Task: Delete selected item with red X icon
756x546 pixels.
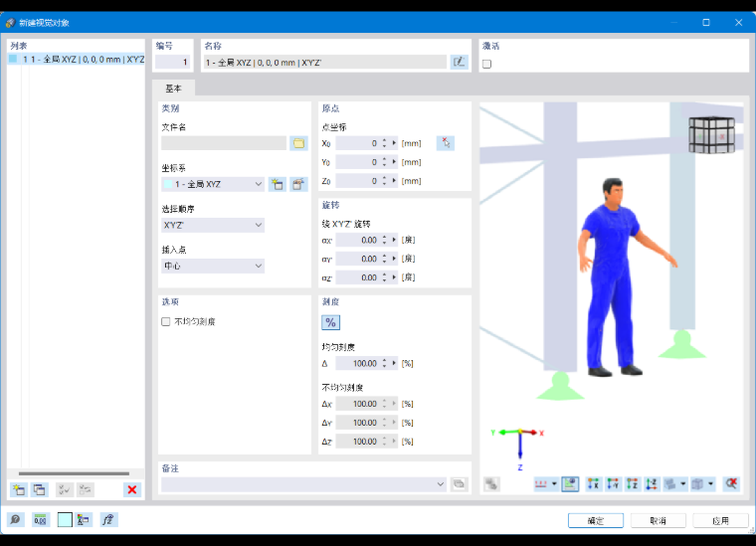Action: [x=132, y=490]
